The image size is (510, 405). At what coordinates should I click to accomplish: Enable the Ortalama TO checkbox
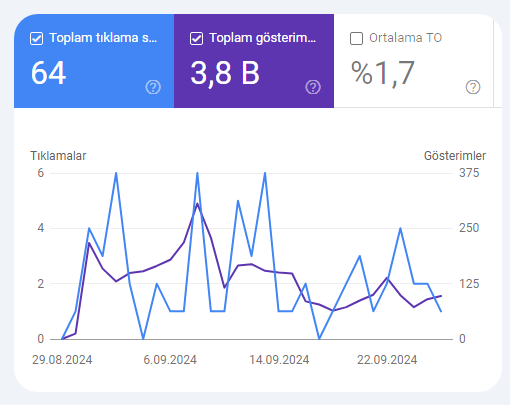pos(356,38)
